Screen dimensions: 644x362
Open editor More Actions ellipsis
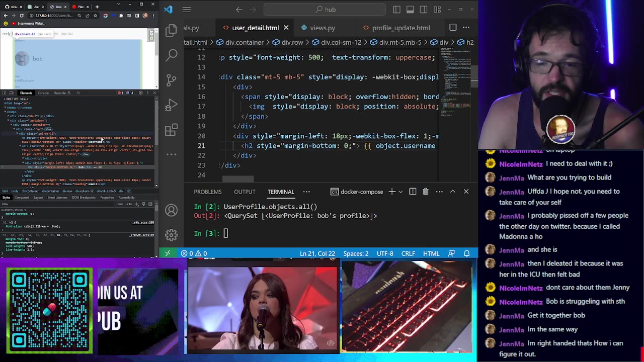(466, 28)
